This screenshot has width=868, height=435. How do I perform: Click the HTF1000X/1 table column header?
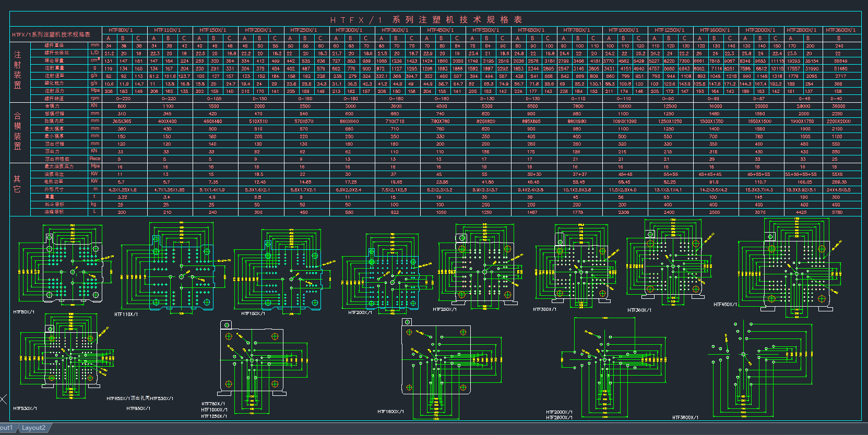(x=623, y=30)
